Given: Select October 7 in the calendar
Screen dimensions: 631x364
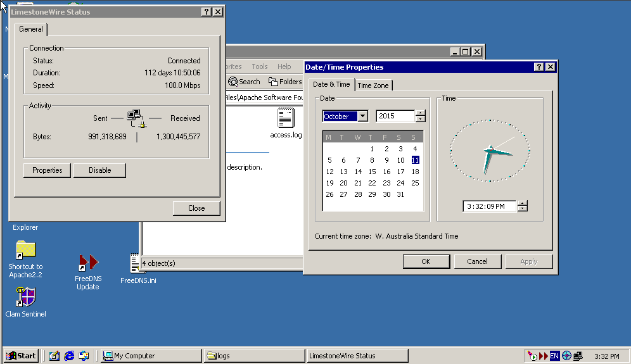Looking at the screenshot, I should [358, 160].
